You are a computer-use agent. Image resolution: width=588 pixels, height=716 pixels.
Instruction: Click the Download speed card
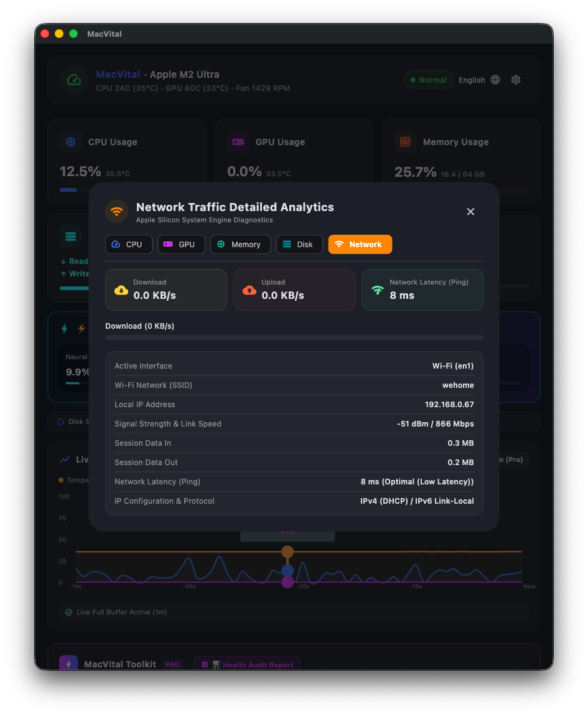[x=166, y=290]
